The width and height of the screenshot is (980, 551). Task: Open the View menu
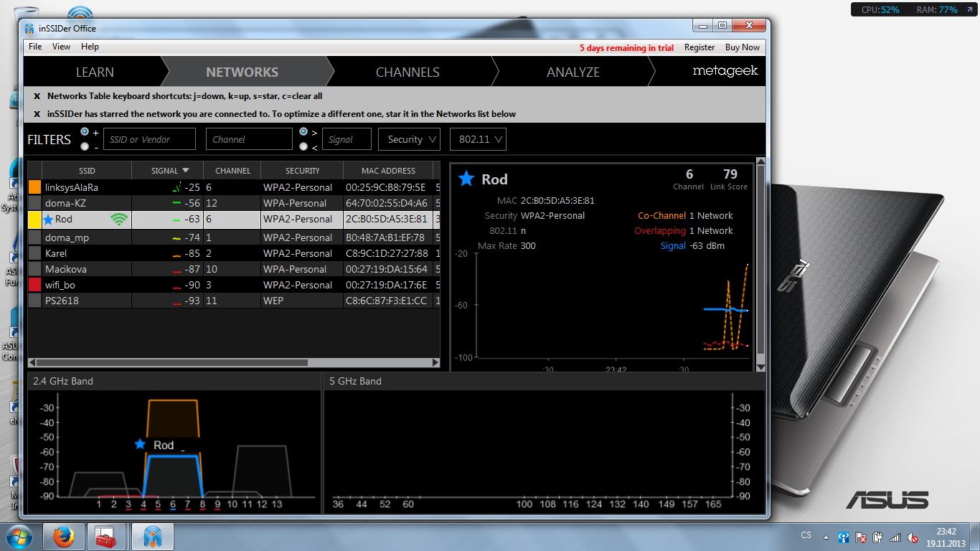click(62, 47)
